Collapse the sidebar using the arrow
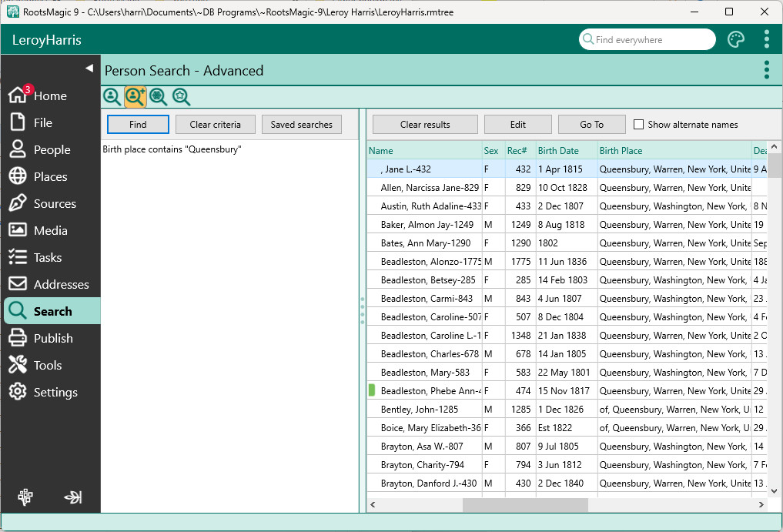 (89, 69)
